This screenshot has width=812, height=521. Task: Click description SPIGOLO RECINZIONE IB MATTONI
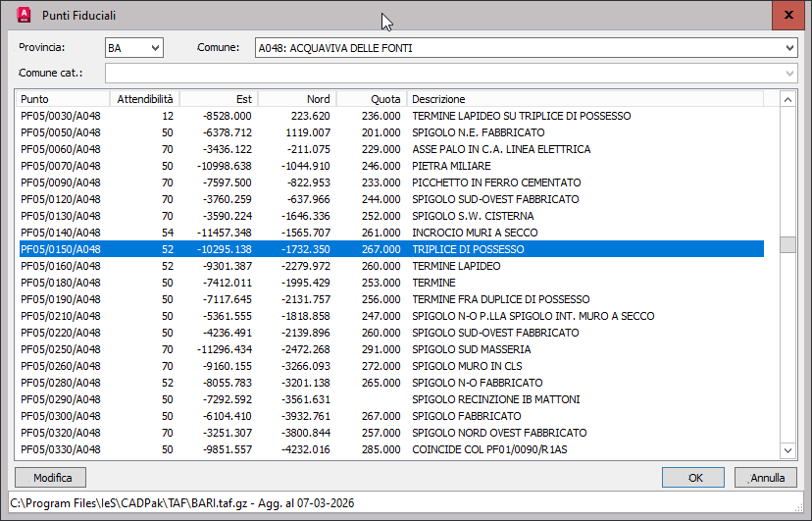tap(495, 399)
